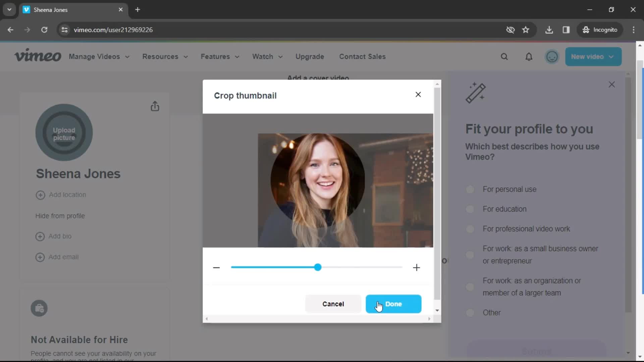Open a new browser tab

pyautogui.click(x=138, y=10)
